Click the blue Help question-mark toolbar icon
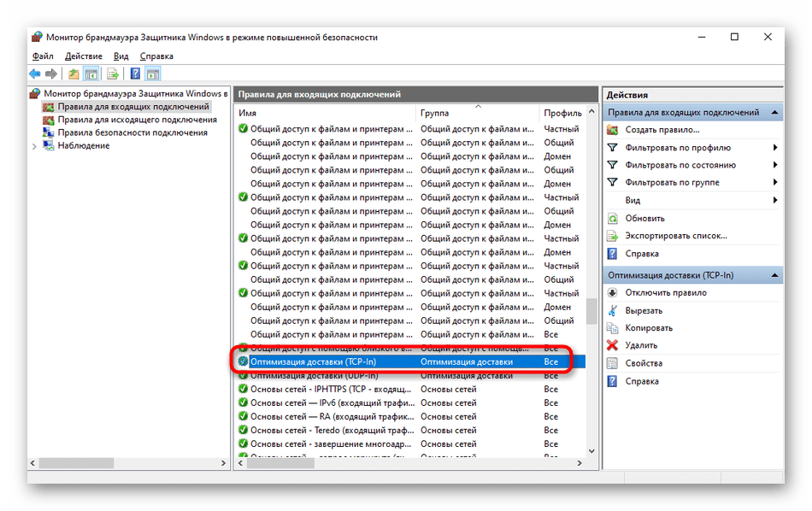 [x=135, y=74]
